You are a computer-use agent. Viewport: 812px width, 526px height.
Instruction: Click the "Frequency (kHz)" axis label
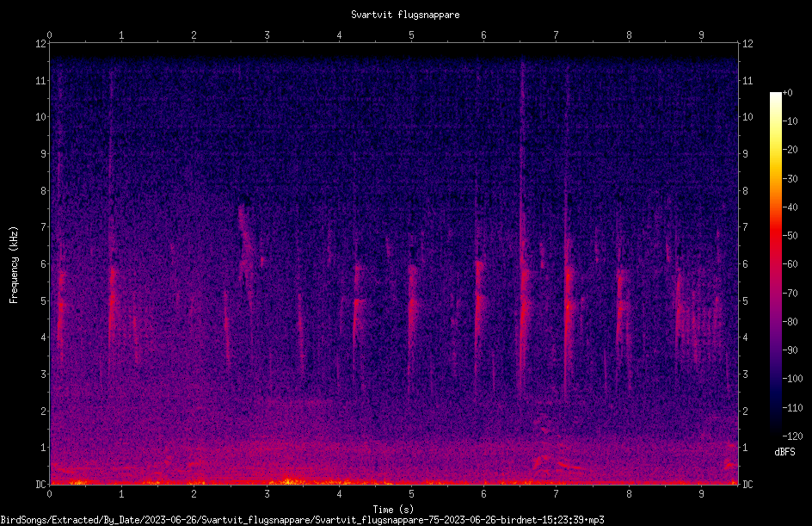pyautogui.click(x=14, y=265)
